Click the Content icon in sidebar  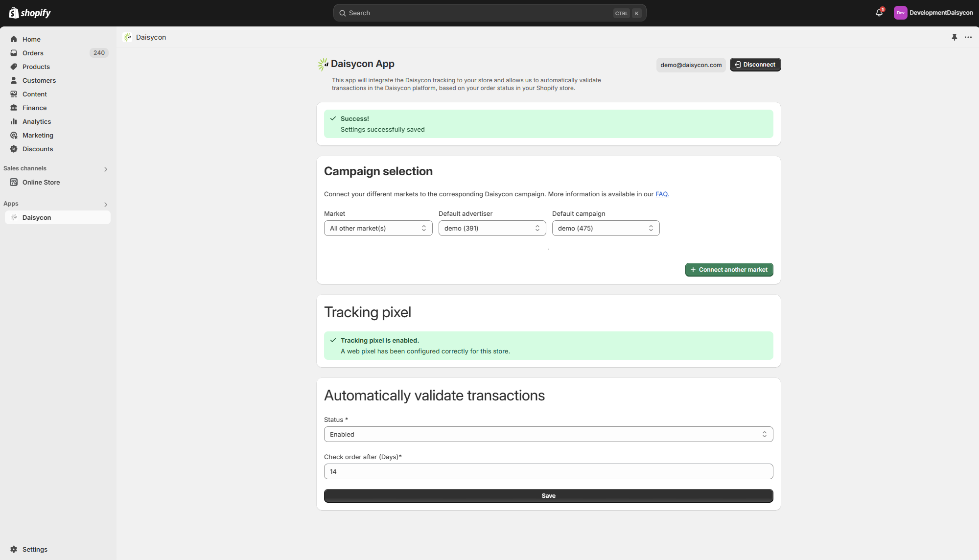14,94
